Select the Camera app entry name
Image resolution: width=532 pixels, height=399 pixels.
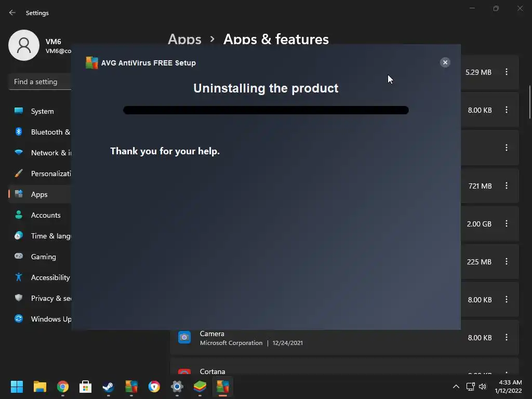[212, 334]
